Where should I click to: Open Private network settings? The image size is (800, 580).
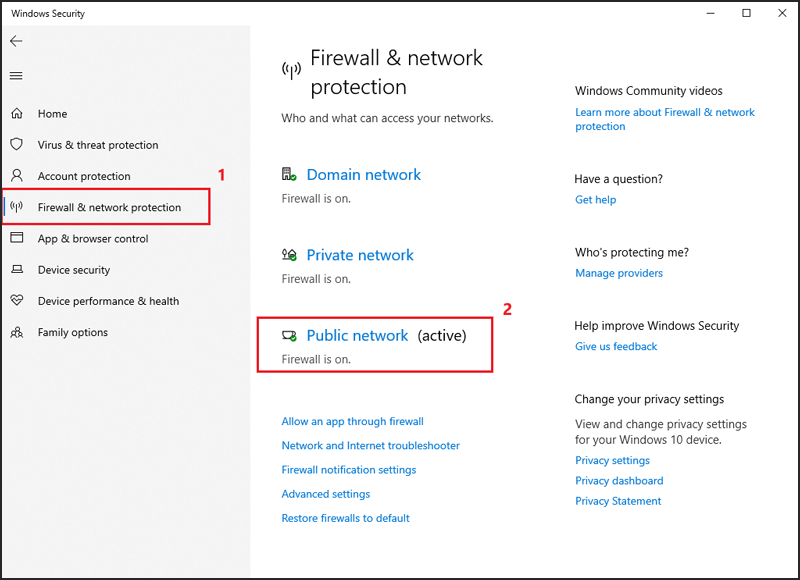coord(360,255)
